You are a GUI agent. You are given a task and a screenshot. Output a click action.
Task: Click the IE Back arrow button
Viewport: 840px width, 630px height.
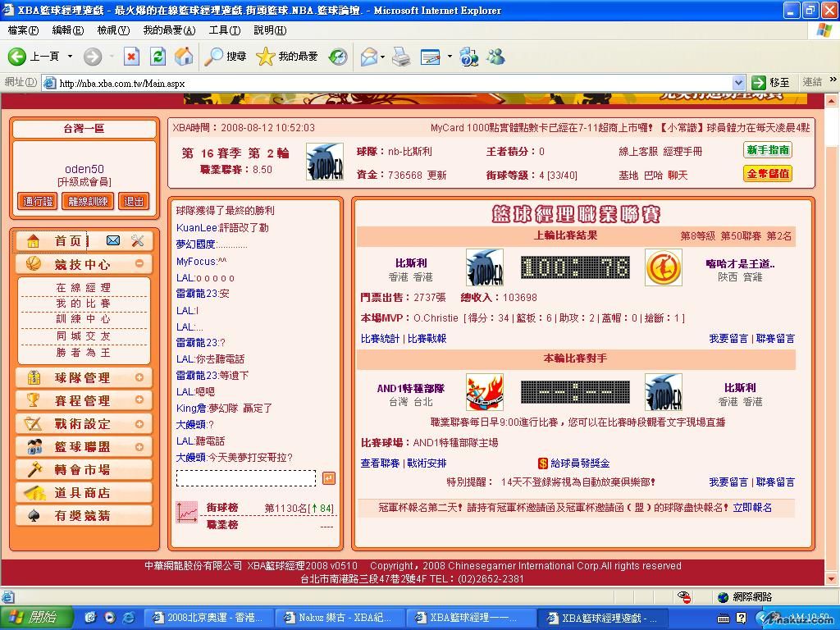(x=16, y=57)
